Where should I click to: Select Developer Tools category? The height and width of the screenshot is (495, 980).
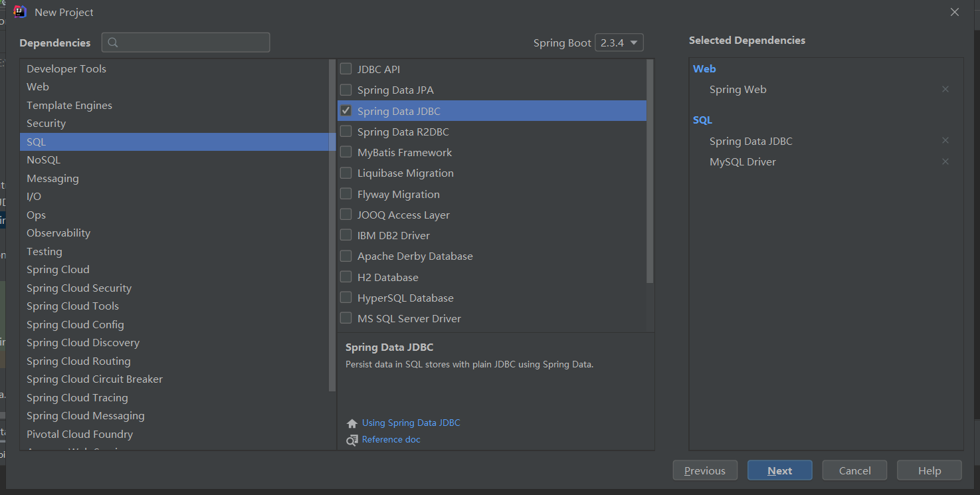click(174, 68)
